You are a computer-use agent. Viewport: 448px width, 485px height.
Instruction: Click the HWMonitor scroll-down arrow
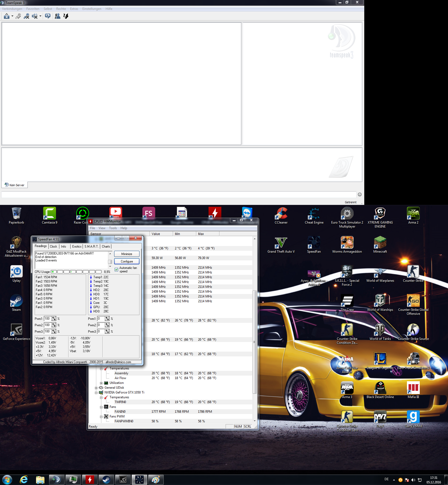tap(254, 421)
